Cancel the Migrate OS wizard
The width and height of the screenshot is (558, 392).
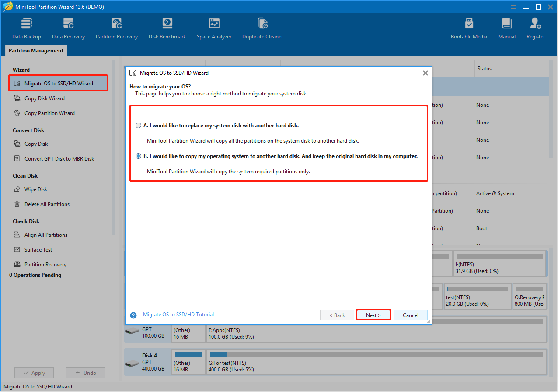point(411,315)
